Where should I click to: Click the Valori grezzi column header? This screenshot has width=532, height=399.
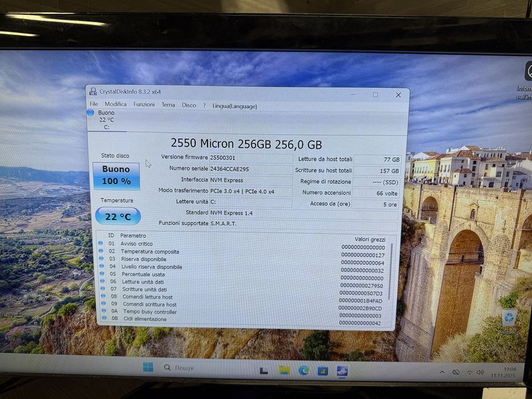pos(370,239)
